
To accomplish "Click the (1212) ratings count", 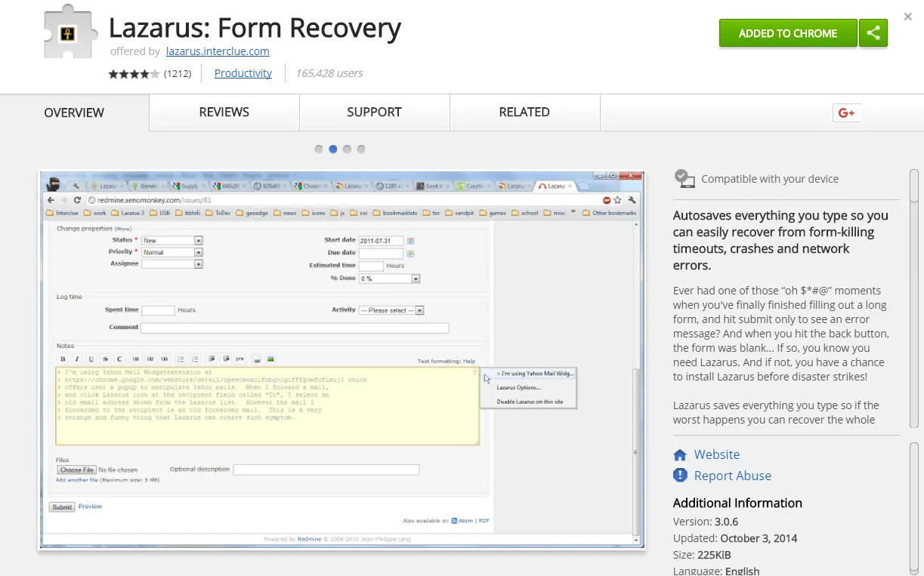I will coord(178,74).
